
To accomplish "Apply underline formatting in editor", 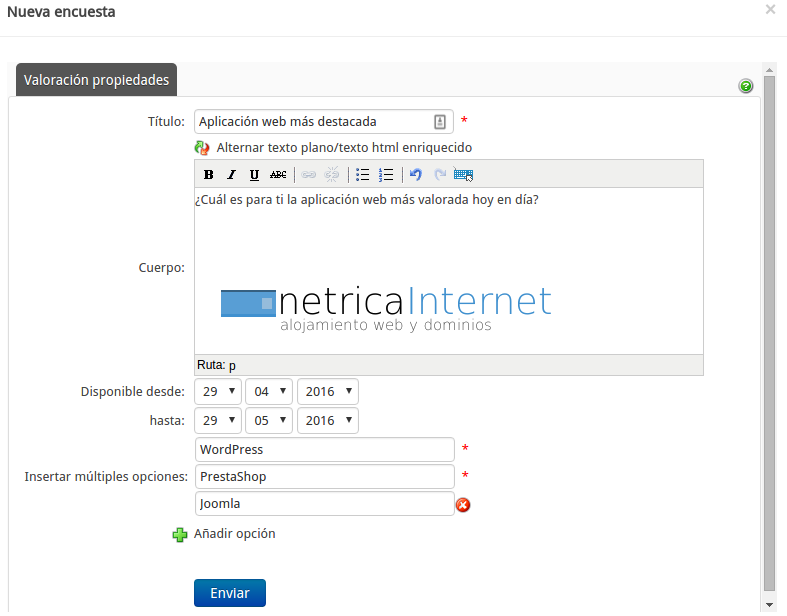I will [x=254, y=175].
